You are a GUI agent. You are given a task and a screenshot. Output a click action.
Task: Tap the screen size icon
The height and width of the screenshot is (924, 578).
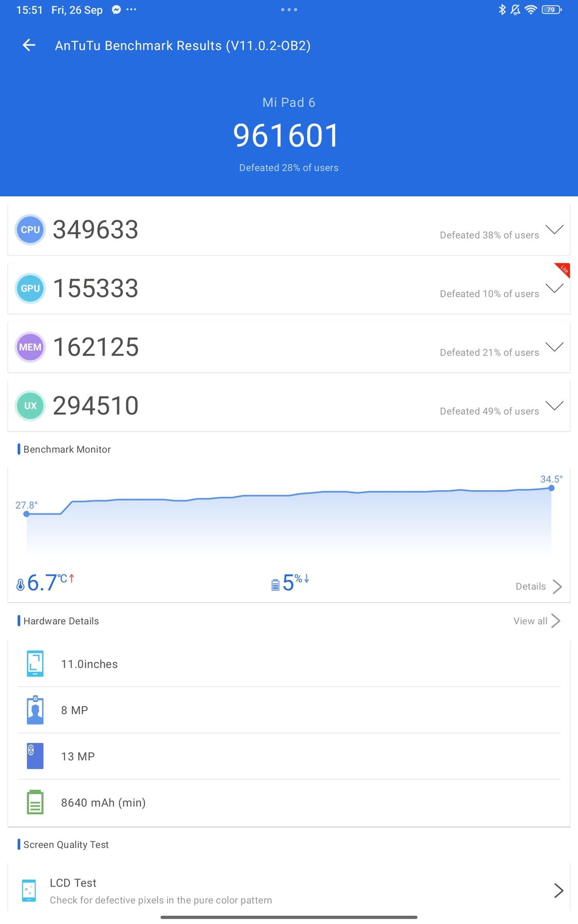(x=35, y=664)
